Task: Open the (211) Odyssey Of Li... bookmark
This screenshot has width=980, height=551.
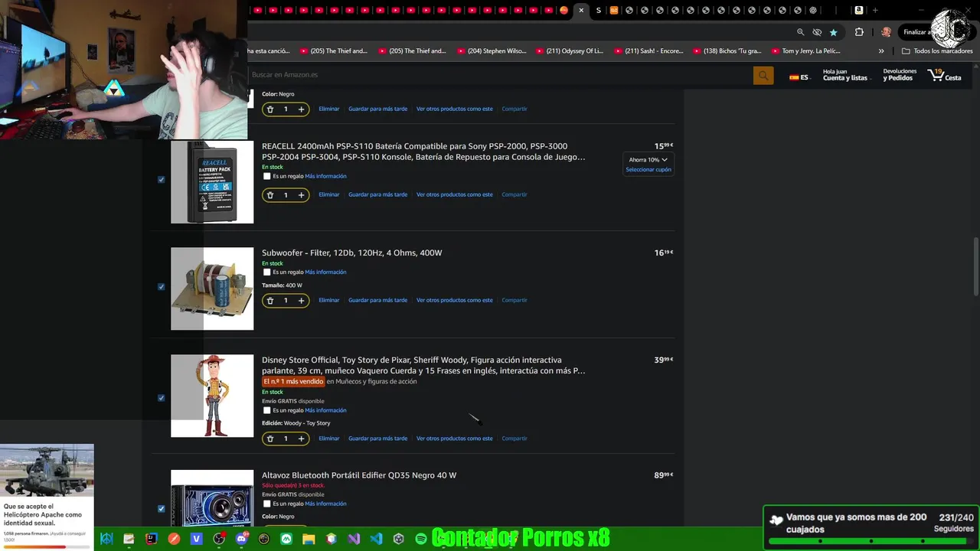Action: [570, 51]
